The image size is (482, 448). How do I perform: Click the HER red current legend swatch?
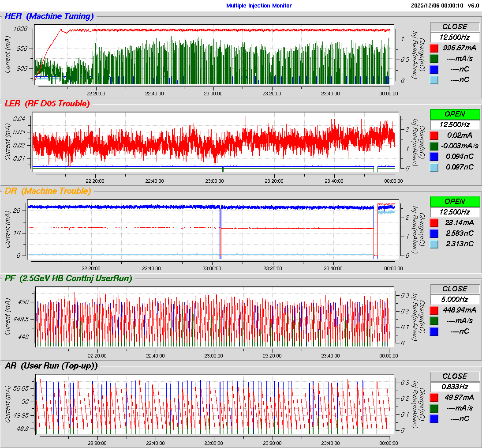(x=434, y=48)
